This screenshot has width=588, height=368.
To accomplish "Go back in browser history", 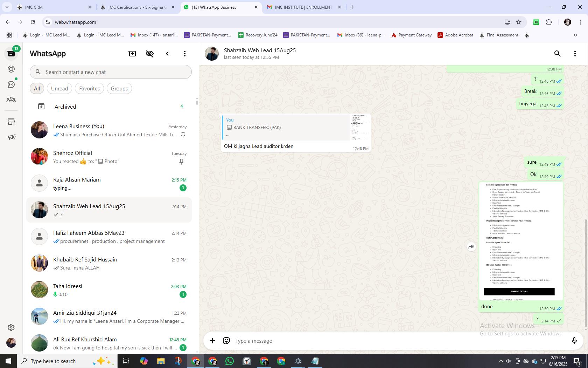I will 8,22.
